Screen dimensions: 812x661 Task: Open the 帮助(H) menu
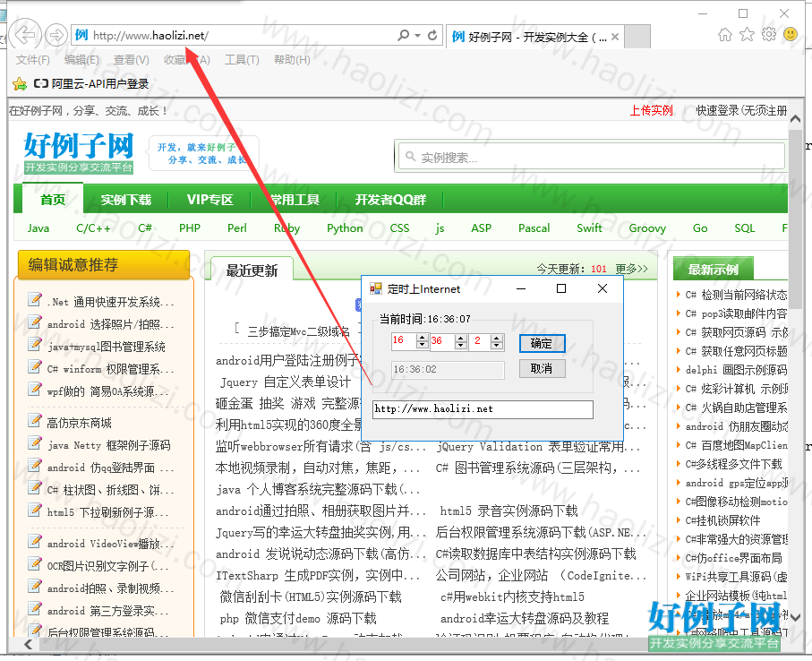coord(292,60)
